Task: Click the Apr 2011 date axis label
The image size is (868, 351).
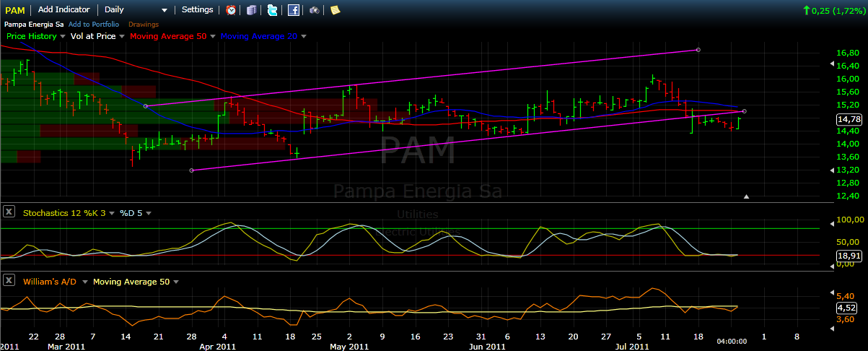Action: point(219,346)
